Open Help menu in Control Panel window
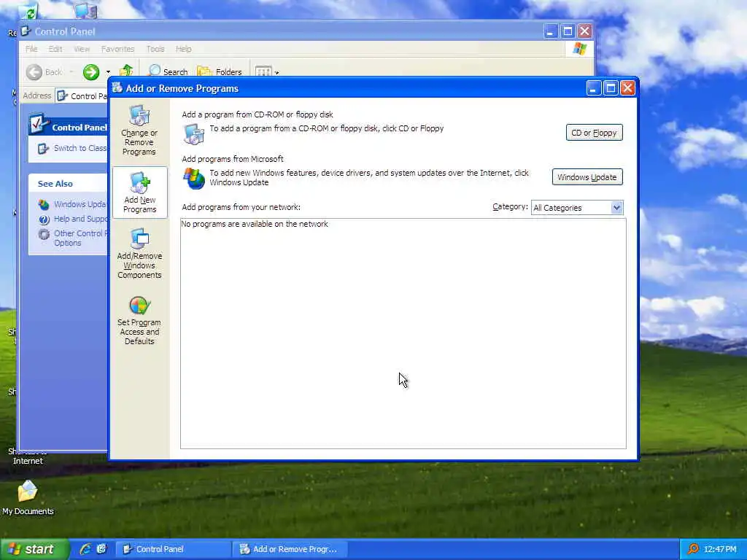 click(x=183, y=49)
